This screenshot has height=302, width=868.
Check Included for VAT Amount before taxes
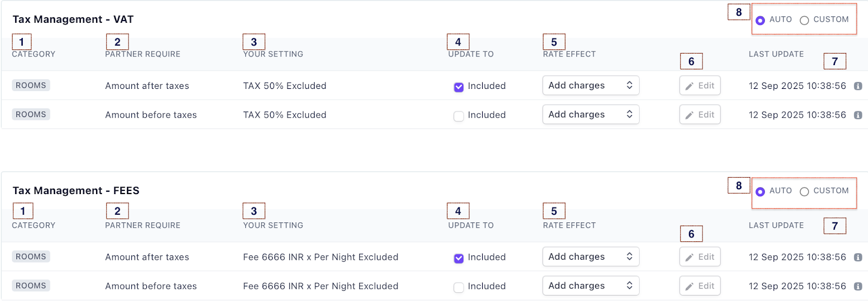point(459,116)
